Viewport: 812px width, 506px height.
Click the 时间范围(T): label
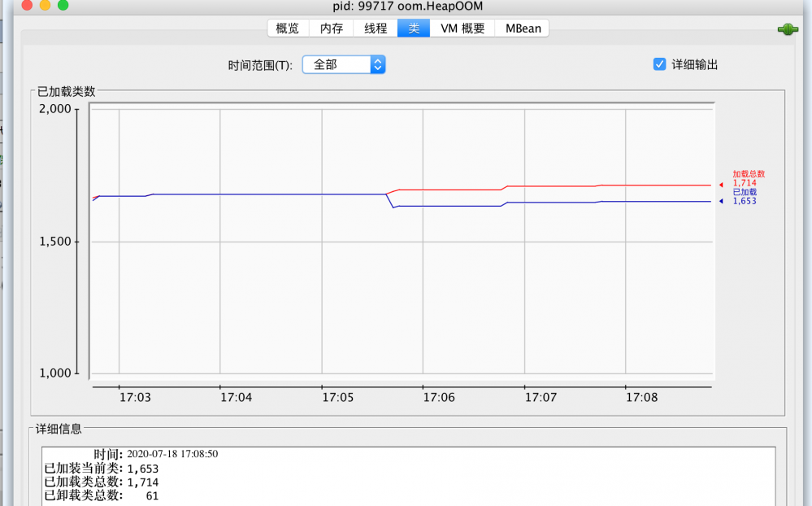click(260, 65)
